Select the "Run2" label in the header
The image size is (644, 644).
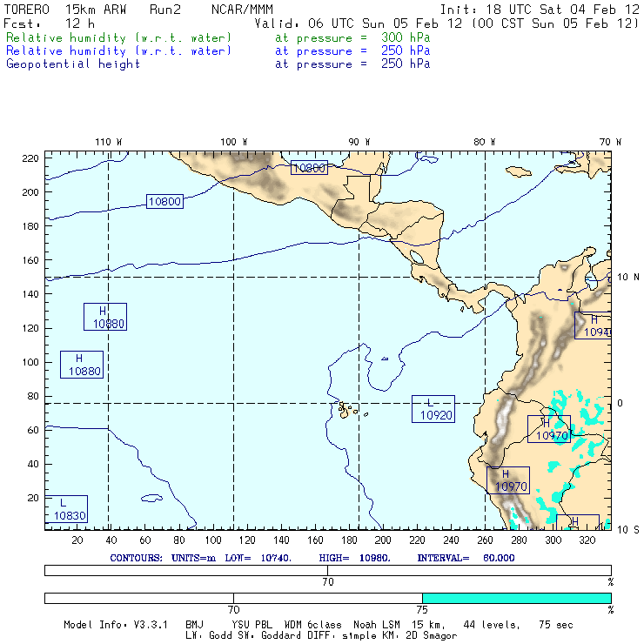(165, 10)
